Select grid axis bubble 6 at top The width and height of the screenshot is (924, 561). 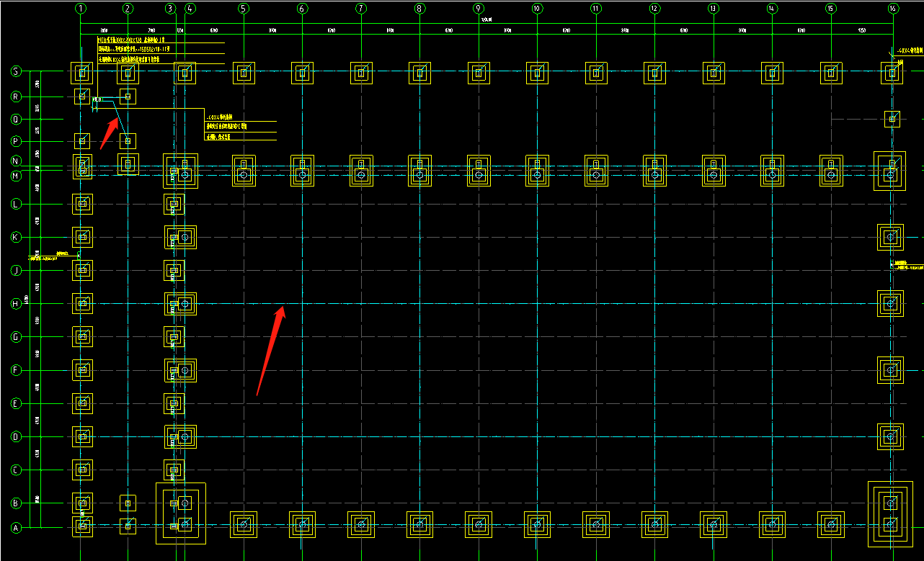click(x=302, y=9)
